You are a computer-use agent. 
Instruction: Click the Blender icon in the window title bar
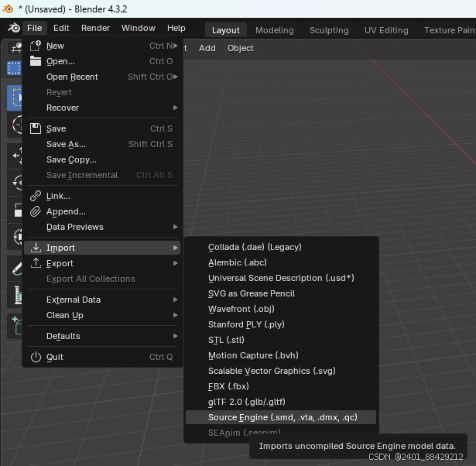8,9
